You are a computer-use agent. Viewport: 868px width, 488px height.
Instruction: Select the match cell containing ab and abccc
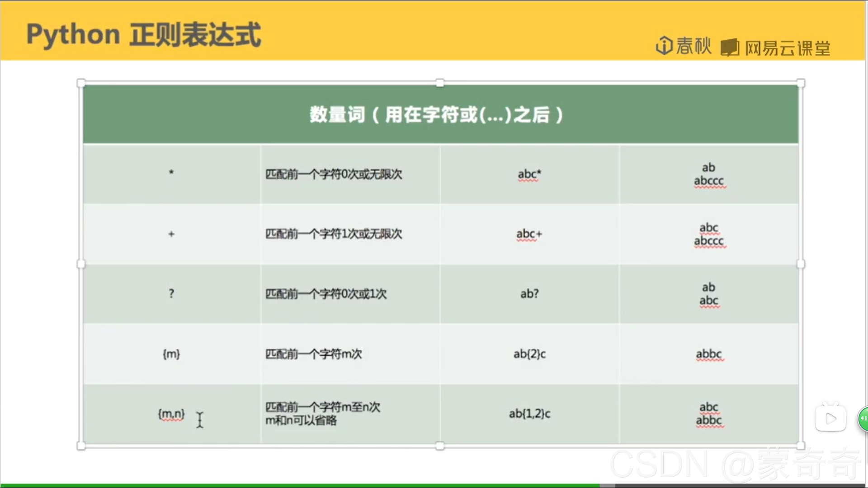point(709,174)
